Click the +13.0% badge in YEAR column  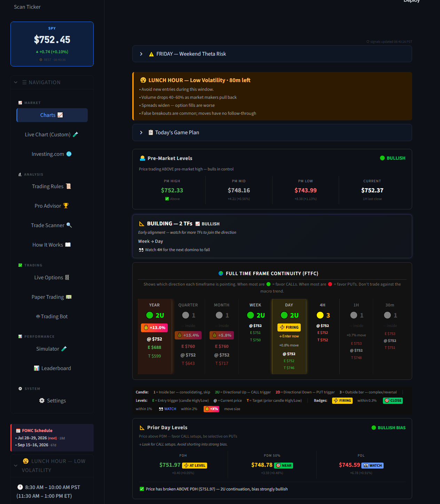point(154,328)
